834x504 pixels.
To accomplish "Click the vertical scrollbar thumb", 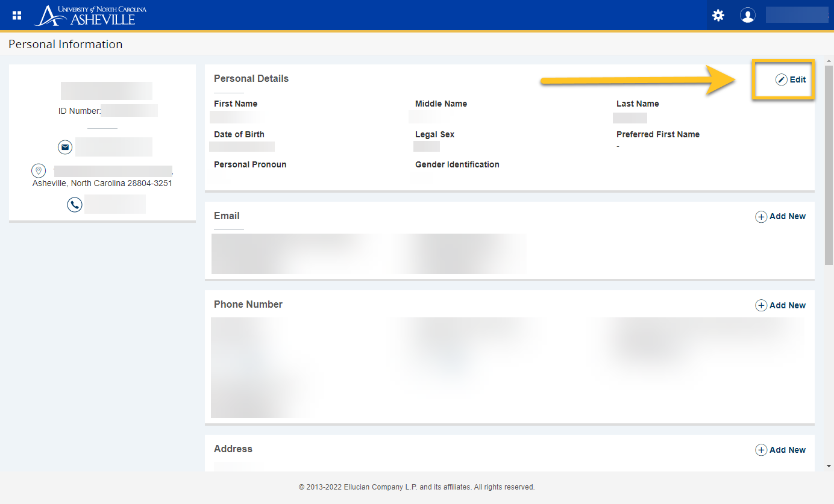I will [x=829, y=163].
